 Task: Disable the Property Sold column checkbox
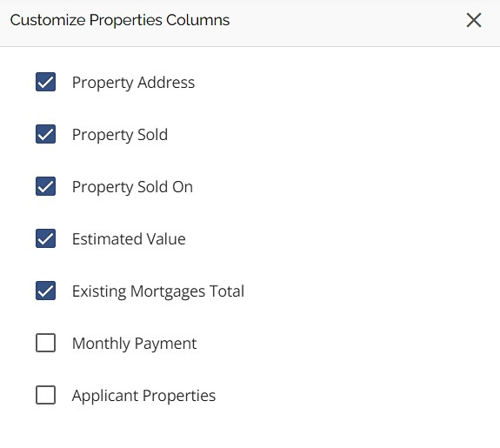pos(45,134)
